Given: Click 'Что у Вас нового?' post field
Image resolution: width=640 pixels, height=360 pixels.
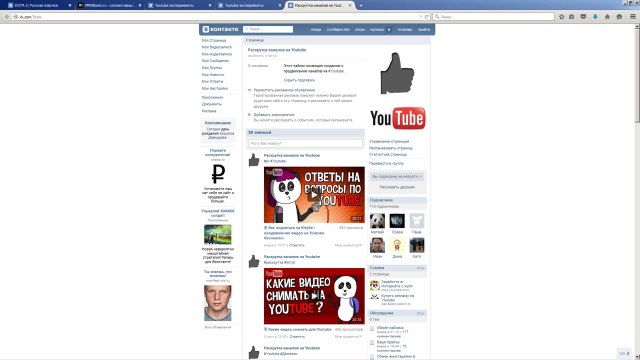Looking at the screenshot, I should pos(305,143).
